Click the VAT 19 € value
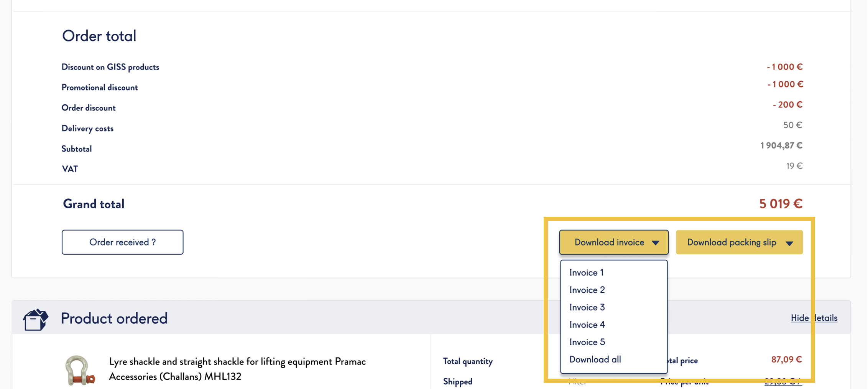Viewport: 868px width, 389px height. [794, 166]
